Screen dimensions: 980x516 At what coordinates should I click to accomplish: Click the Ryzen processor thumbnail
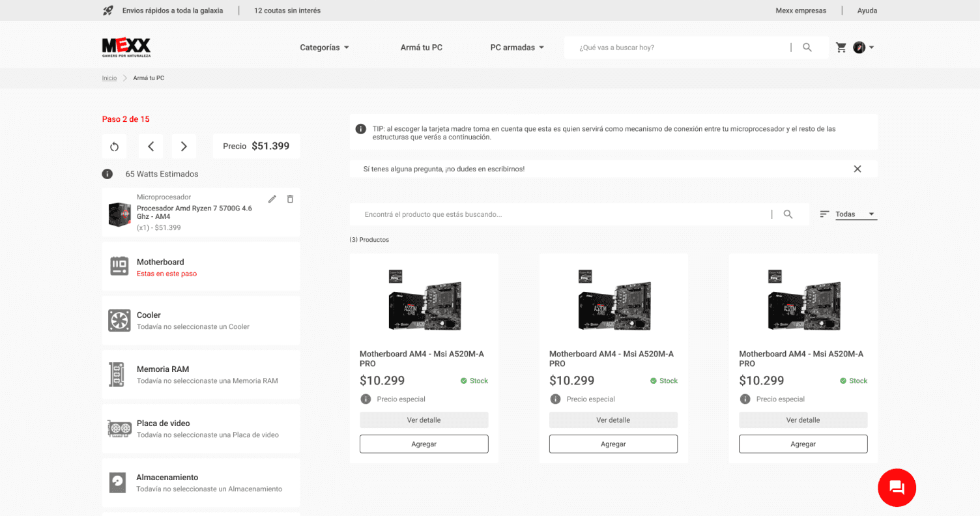[119, 214]
